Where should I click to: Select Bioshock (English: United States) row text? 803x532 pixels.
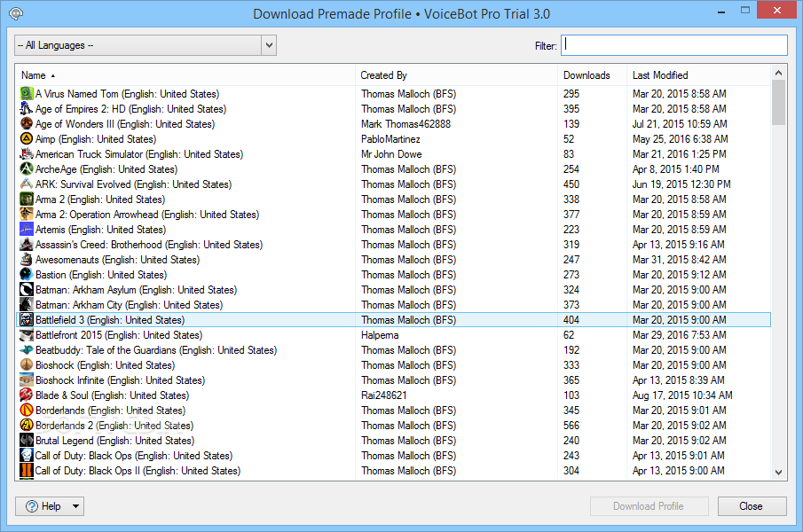(105, 365)
